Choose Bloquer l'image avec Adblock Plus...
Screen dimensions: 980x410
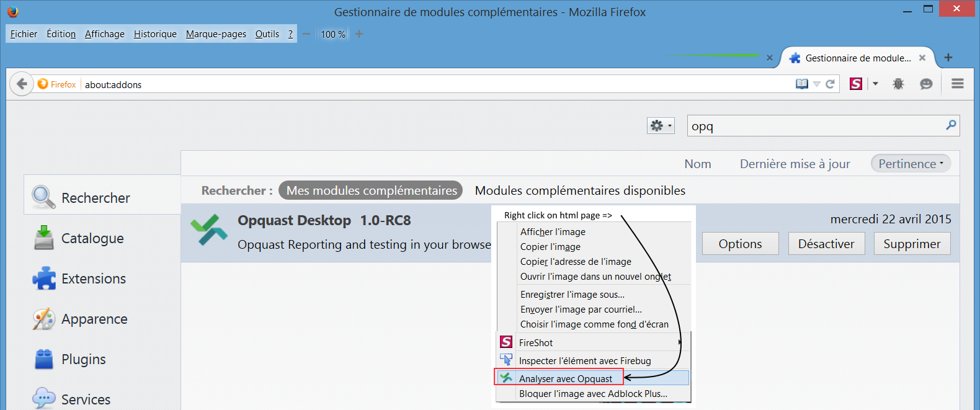pos(594,393)
